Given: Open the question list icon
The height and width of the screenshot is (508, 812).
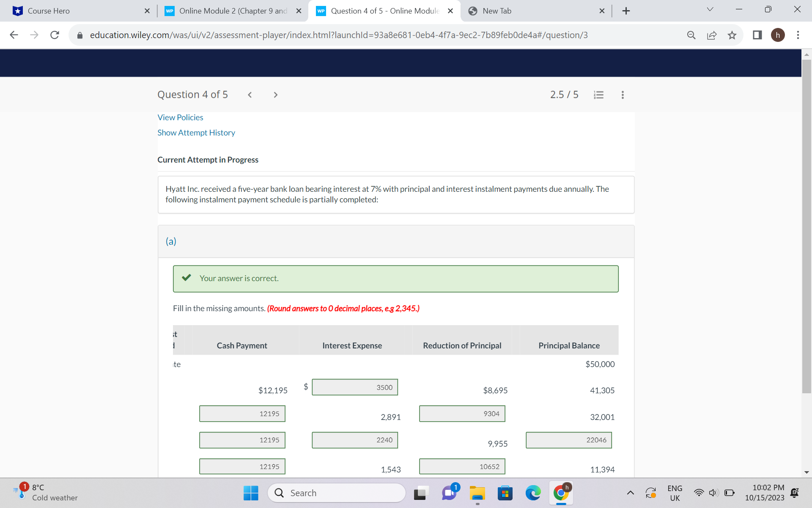Looking at the screenshot, I should tap(598, 95).
